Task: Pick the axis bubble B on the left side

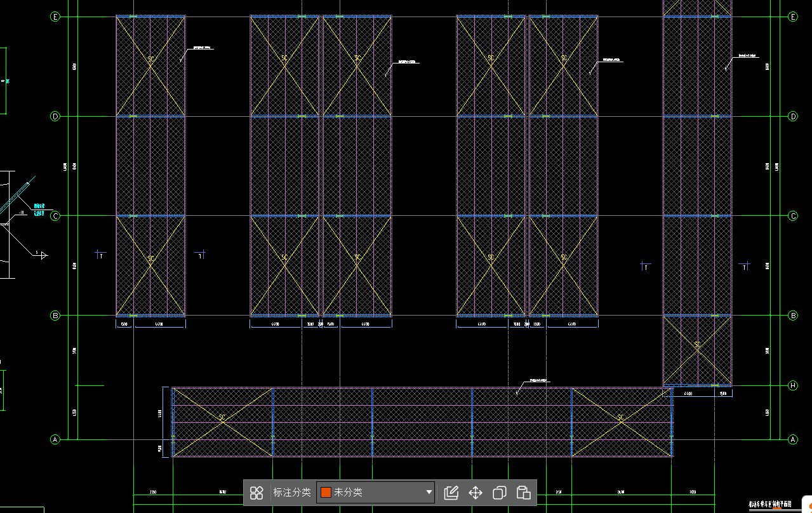Action: [x=55, y=315]
